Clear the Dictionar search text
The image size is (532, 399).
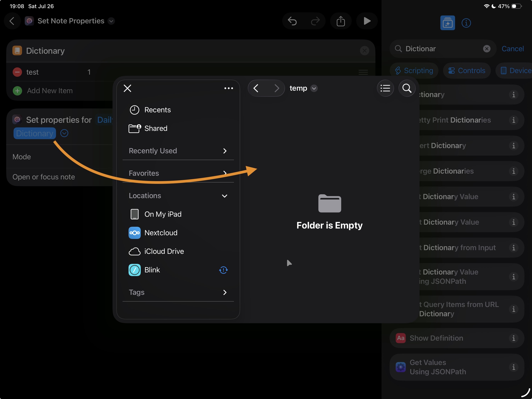pos(487,49)
